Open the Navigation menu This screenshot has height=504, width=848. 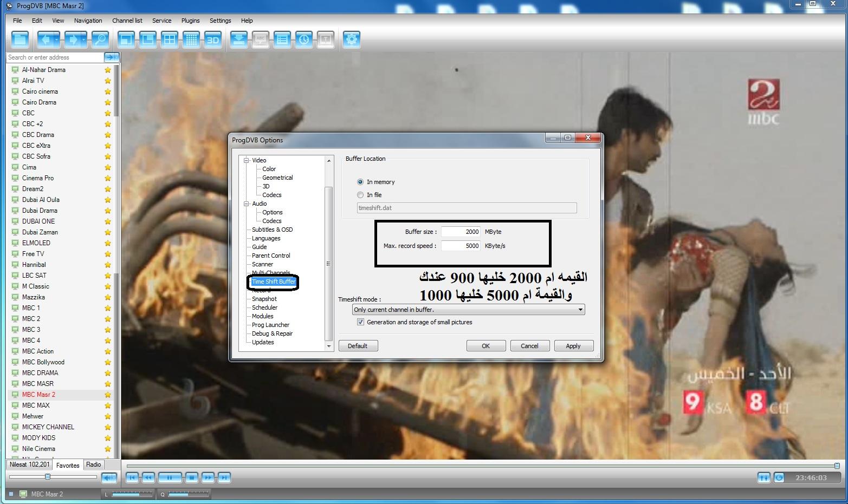[88, 21]
